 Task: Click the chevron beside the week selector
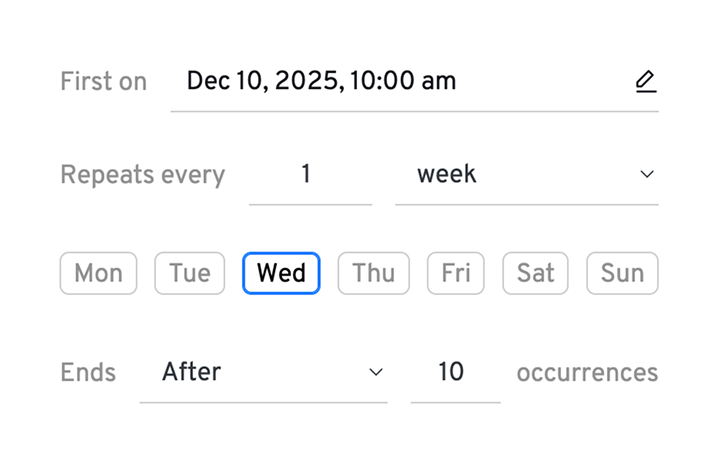646,175
